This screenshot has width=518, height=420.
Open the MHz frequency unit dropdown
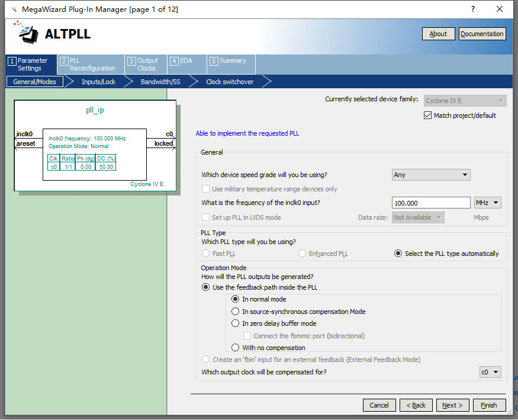click(487, 203)
